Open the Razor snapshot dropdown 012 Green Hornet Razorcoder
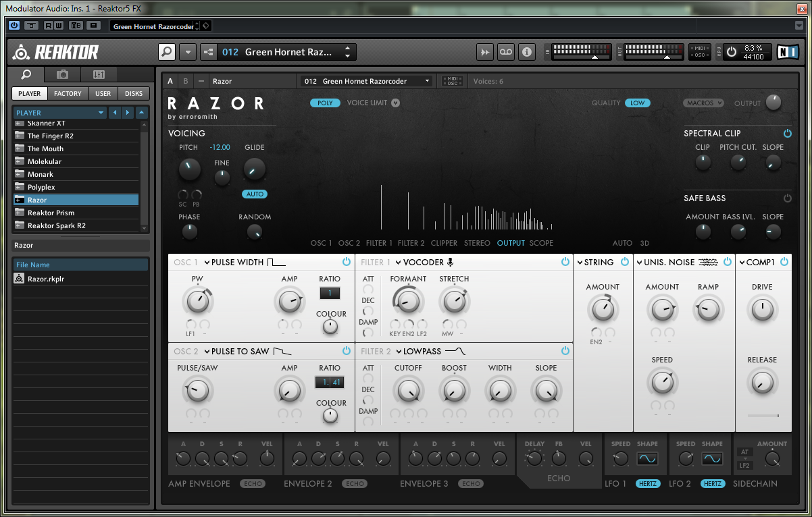The image size is (812, 517). coord(367,81)
